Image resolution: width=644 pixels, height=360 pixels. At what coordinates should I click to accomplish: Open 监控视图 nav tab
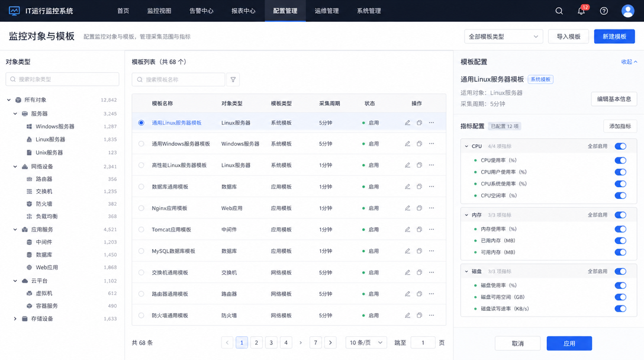[x=159, y=11]
